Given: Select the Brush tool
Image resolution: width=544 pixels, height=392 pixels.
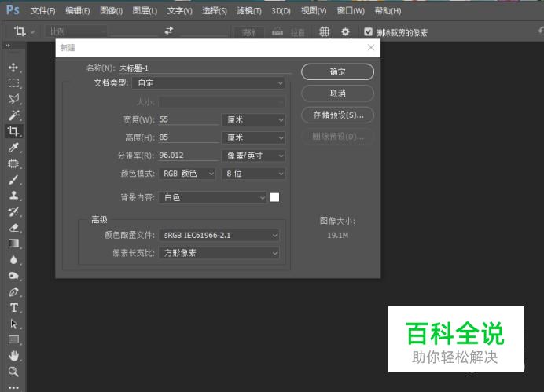Looking at the screenshot, I should click(13, 180).
